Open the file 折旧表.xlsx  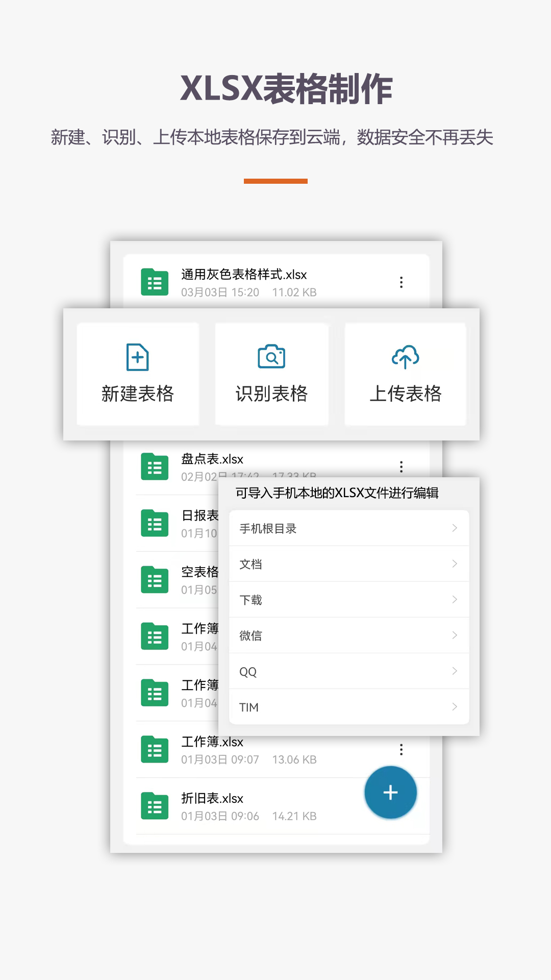212,798
